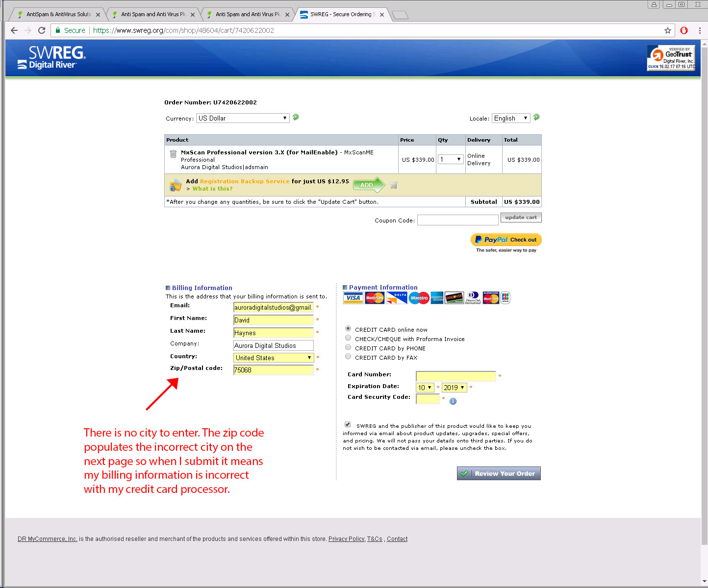Open the expiration month dropdown

[x=425, y=388]
